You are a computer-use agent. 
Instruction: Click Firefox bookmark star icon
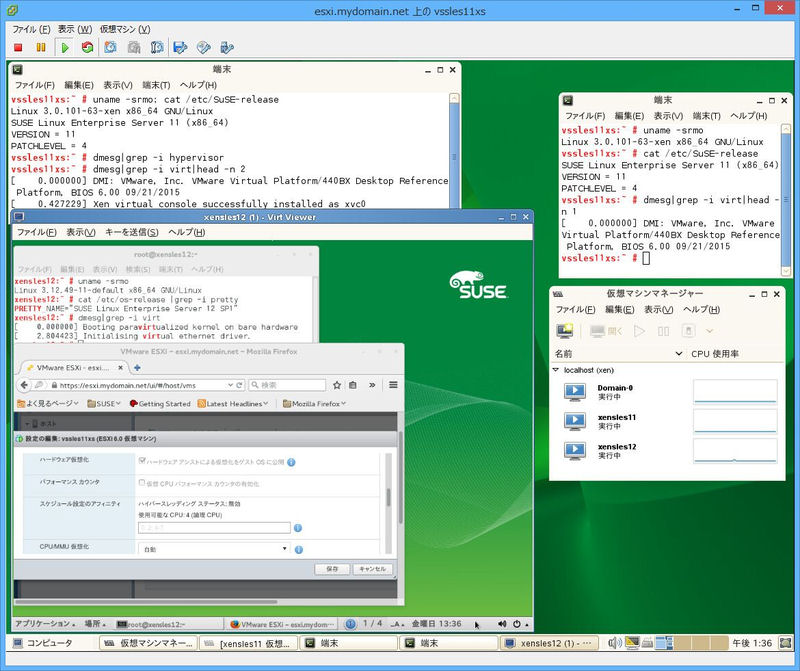337,385
